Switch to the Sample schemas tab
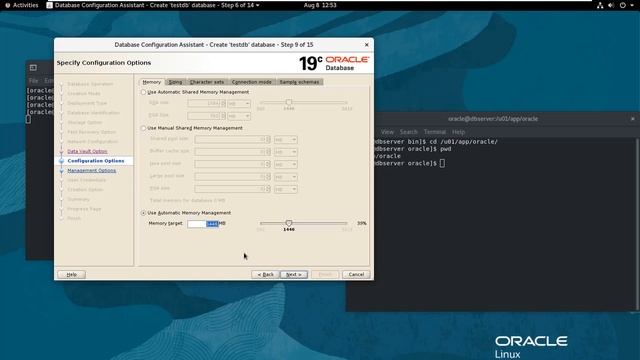The image size is (640, 360). click(x=299, y=82)
